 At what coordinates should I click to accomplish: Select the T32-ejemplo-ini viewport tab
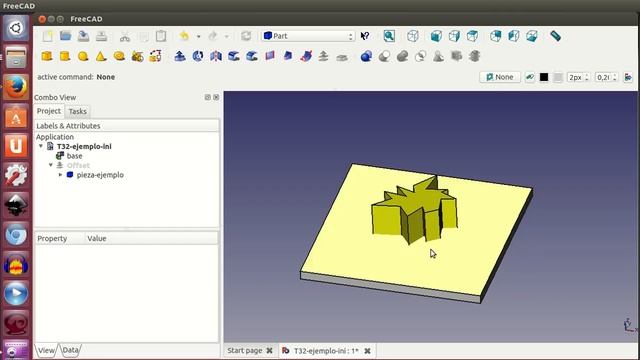[x=326, y=351]
